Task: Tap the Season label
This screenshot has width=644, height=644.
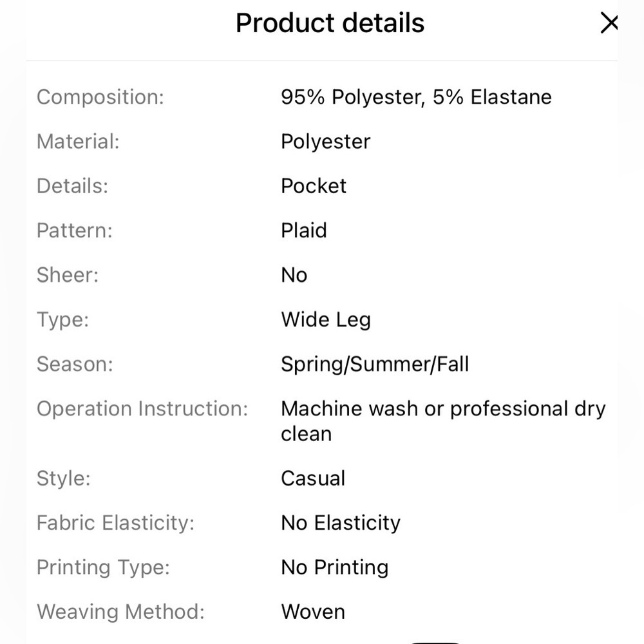Action: [x=75, y=365]
